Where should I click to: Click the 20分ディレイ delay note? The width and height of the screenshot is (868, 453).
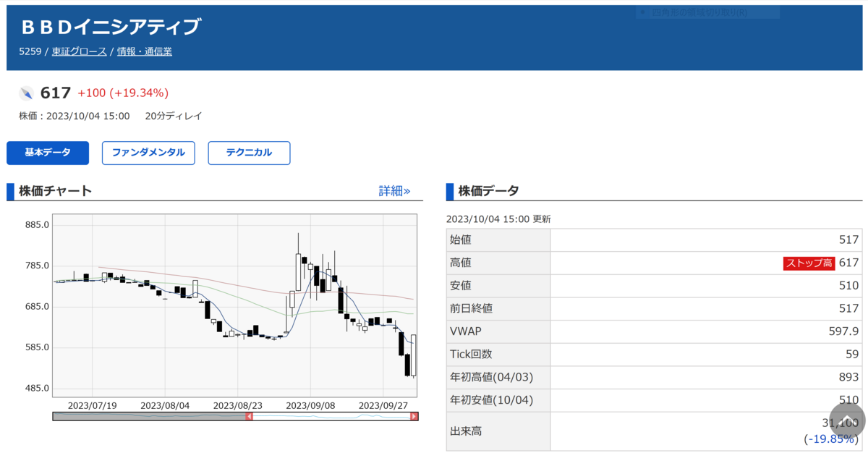point(174,116)
